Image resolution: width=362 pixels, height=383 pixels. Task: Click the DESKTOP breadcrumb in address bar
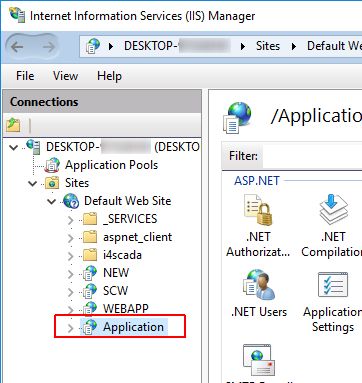(x=177, y=46)
